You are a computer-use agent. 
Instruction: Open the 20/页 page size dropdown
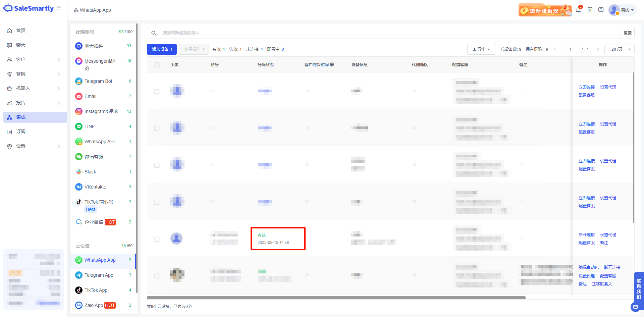coord(619,49)
